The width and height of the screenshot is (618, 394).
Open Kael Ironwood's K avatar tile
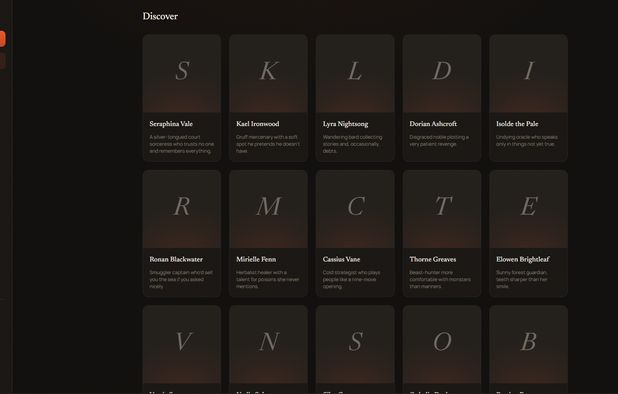coord(268,73)
